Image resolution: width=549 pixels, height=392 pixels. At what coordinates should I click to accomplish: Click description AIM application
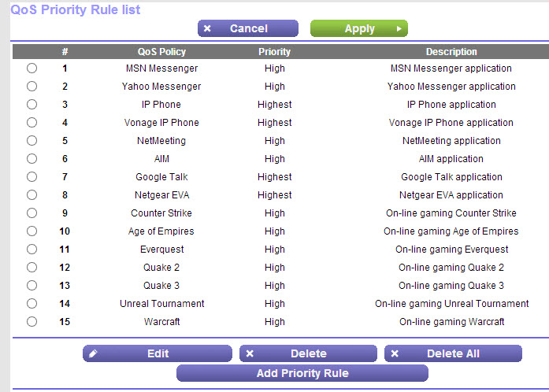pyautogui.click(x=451, y=159)
